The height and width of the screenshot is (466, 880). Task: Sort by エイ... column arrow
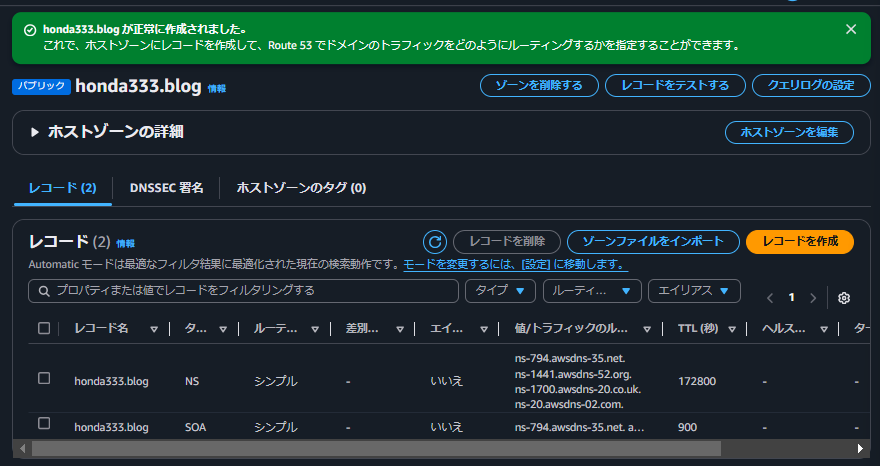click(x=484, y=330)
